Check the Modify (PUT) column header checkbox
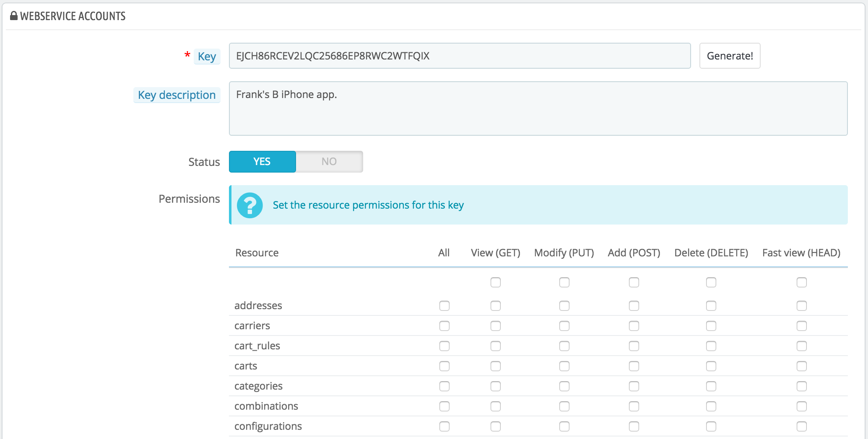 (564, 282)
